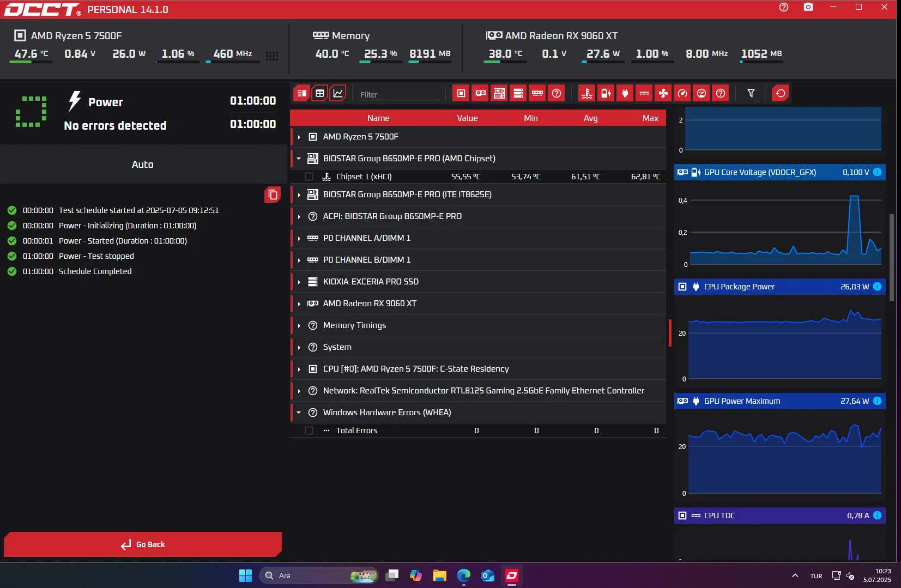Image resolution: width=901 pixels, height=588 pixels.
Task: Toggle memory sensors filter in toolbar
Action: click(537, 93)
